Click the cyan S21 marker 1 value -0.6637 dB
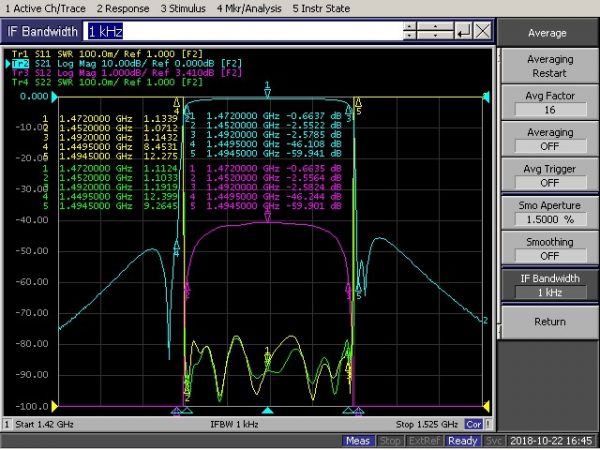Screen dimensions: 600x450 coord(315,116)
